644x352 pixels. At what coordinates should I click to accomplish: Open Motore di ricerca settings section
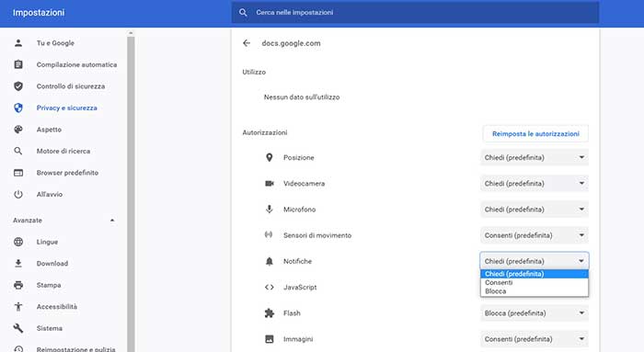click(x=63, y=151)
